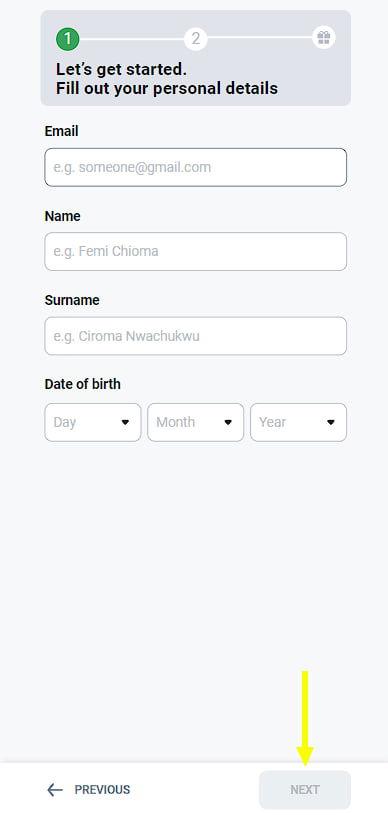388x815 pixels.
Task: Select the Surname input box
Action: (196, 336)
